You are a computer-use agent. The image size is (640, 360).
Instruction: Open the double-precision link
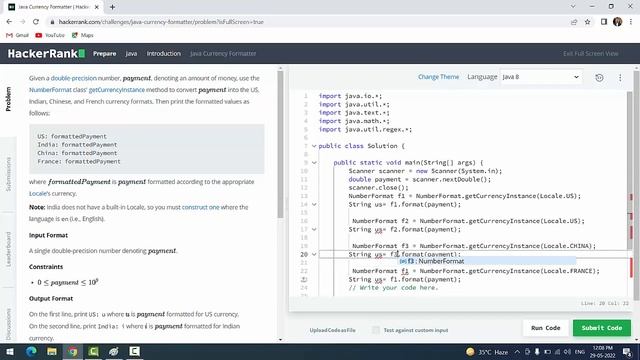[x=74, y=78]
